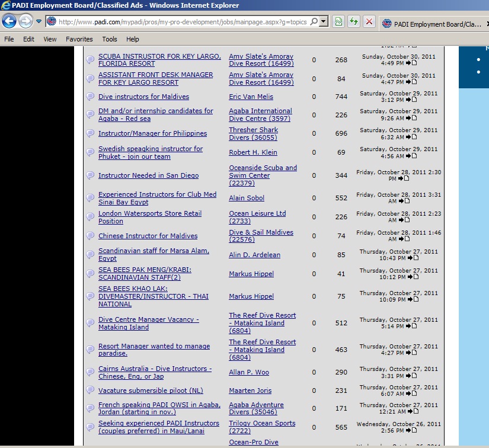Viewport: 489px width, 448px height.
Task: Open Thresher Shark Divers (36055) profile
Action: point(253,133)
